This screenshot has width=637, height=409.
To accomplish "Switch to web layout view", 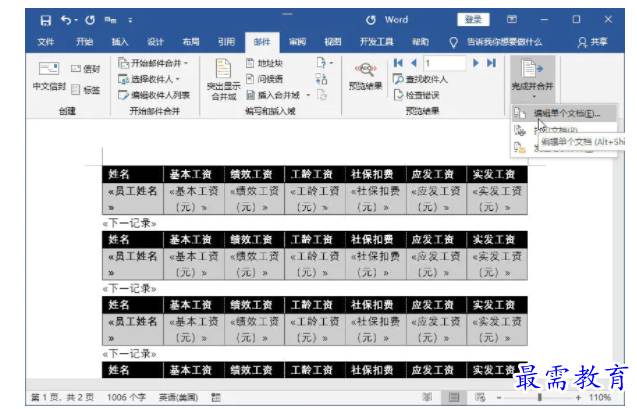I will [x=480, y=397].
